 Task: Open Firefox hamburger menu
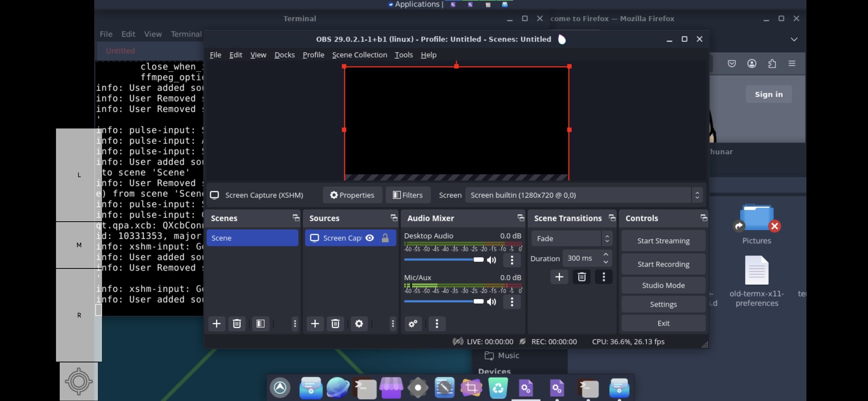pos(792,63)
